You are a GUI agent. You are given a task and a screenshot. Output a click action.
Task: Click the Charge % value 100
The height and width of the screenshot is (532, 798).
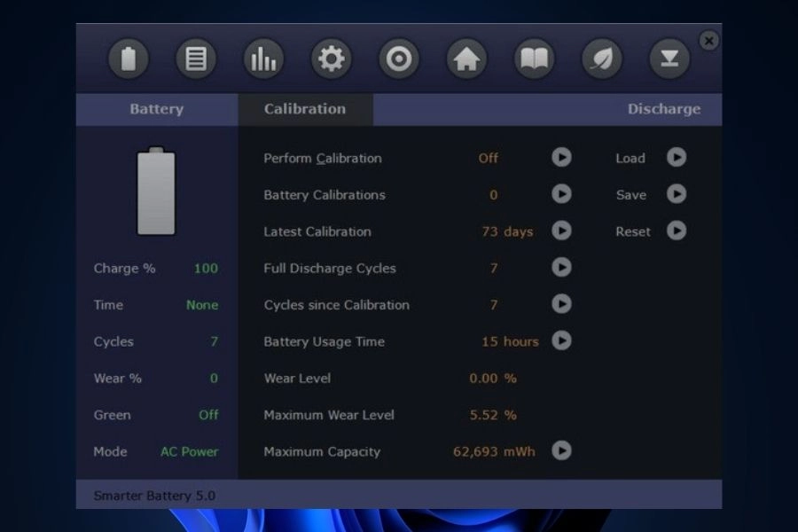click(206, 269)
